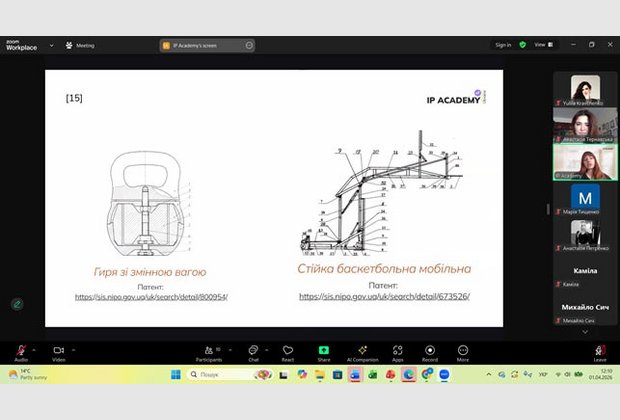This screenshot has height=420, width=620.
Task: Unmute the microphone with the Audio button
Action: coord(21,353)
